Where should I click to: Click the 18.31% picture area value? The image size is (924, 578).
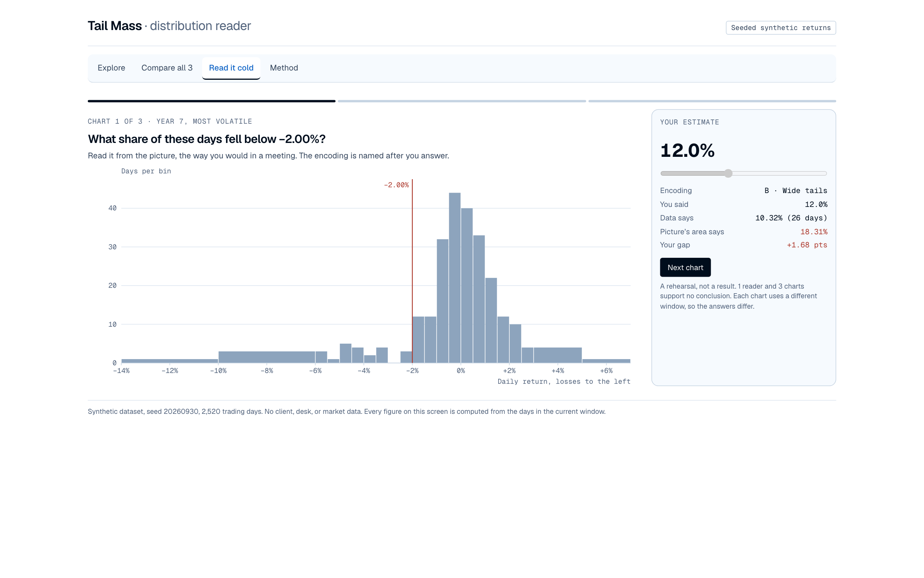(814, 232)
